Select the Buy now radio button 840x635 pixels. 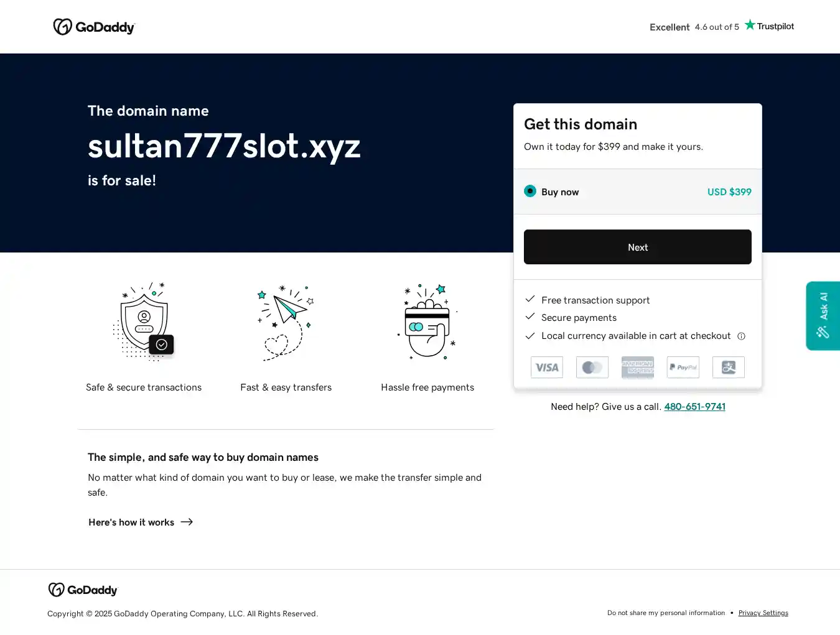(530, 191)
